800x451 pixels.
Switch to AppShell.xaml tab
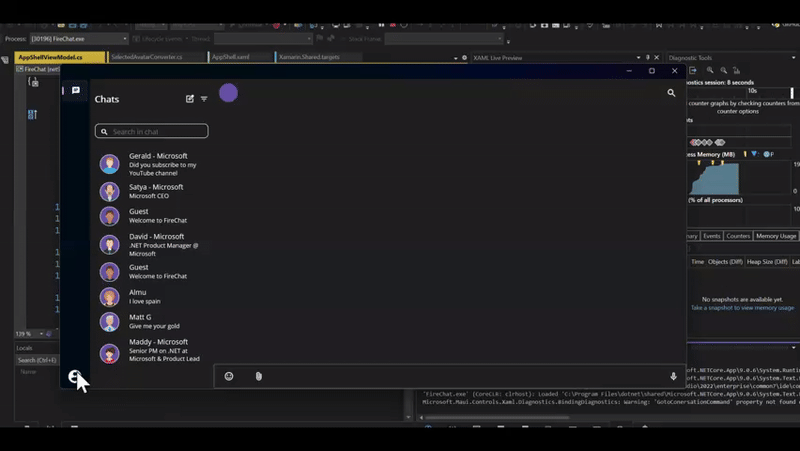pos(231,57)
